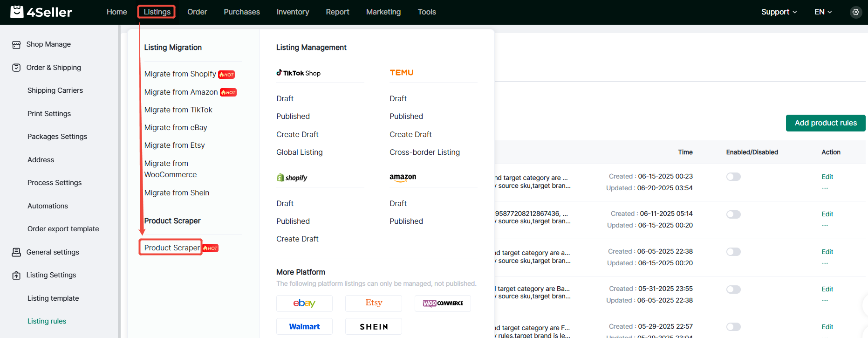Open the Purchases menu
This screenshot has width=868, height=338.
[x=242, y=12]
